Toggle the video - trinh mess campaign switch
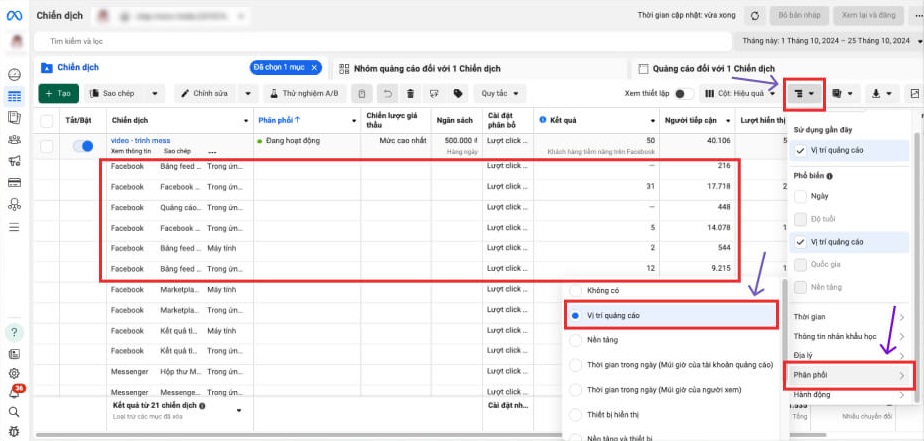924x441 pixels. pyautogui.click(x=84, y=146)
